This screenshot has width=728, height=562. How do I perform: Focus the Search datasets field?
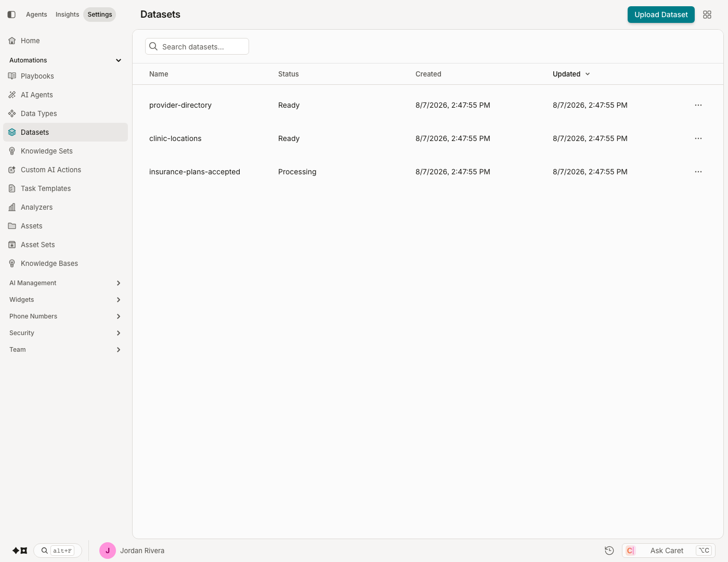197,46
